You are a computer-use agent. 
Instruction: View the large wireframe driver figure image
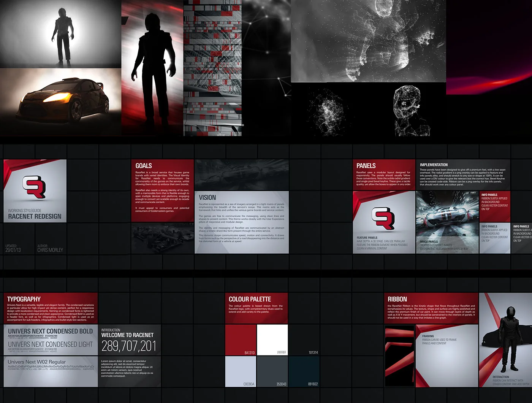tap(368, 41)
